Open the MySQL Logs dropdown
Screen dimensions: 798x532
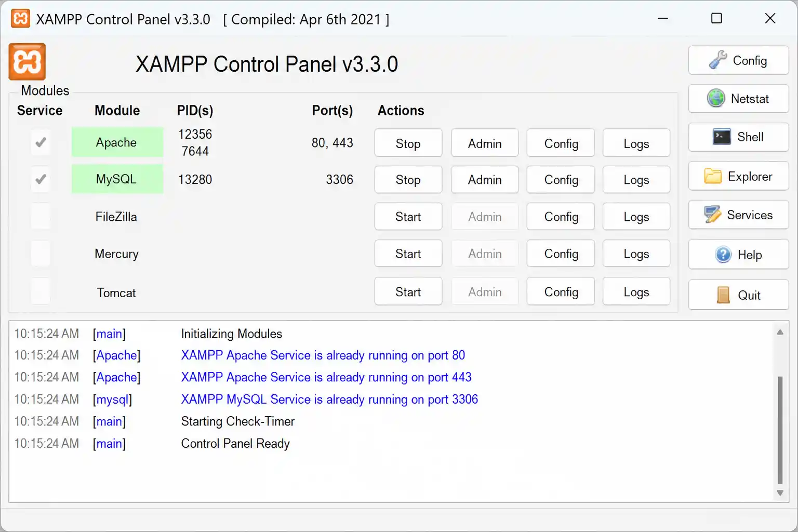pyautogui.click(x=636, y=179)
